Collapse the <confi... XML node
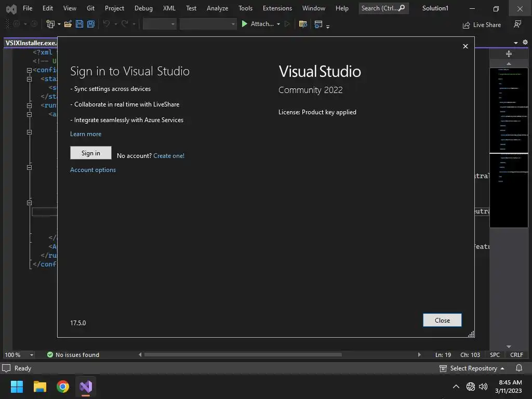Image resolution: width=532 pixels, height=399 pixels. coord(29,70)
